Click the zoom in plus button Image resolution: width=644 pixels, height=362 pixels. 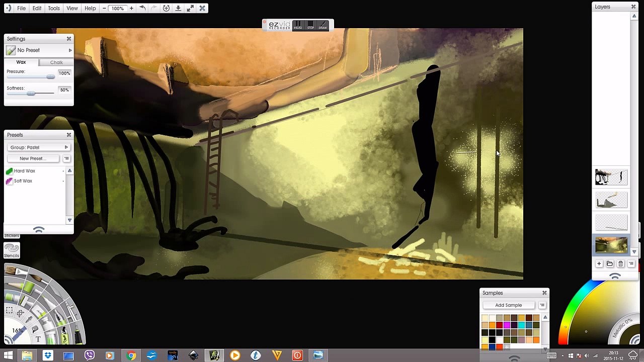click(x=131, y=8)
